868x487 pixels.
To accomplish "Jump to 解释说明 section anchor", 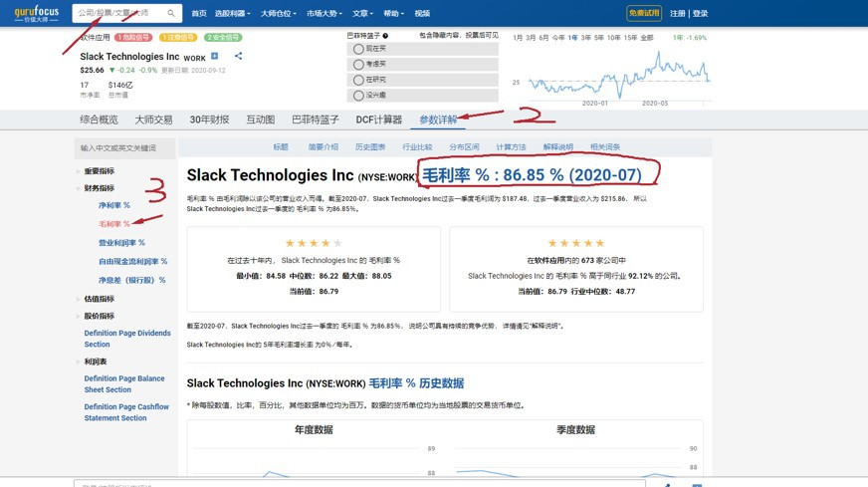I will click(x=558, y=147).
